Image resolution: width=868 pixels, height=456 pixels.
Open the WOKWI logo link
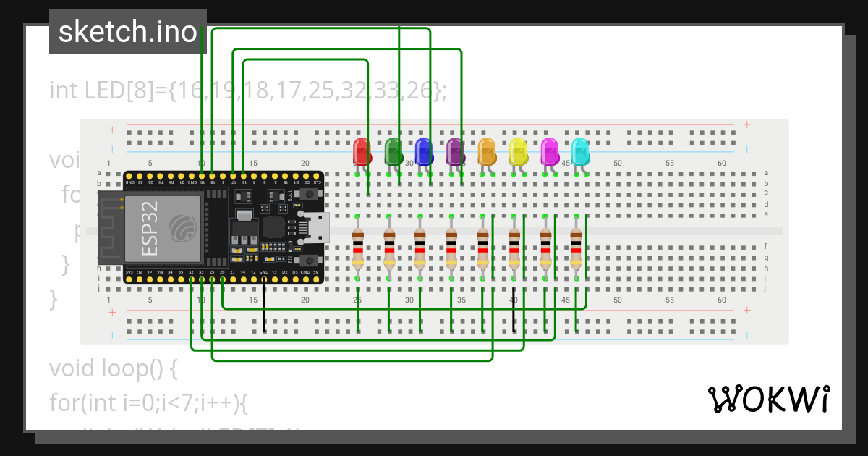point(770,398)
